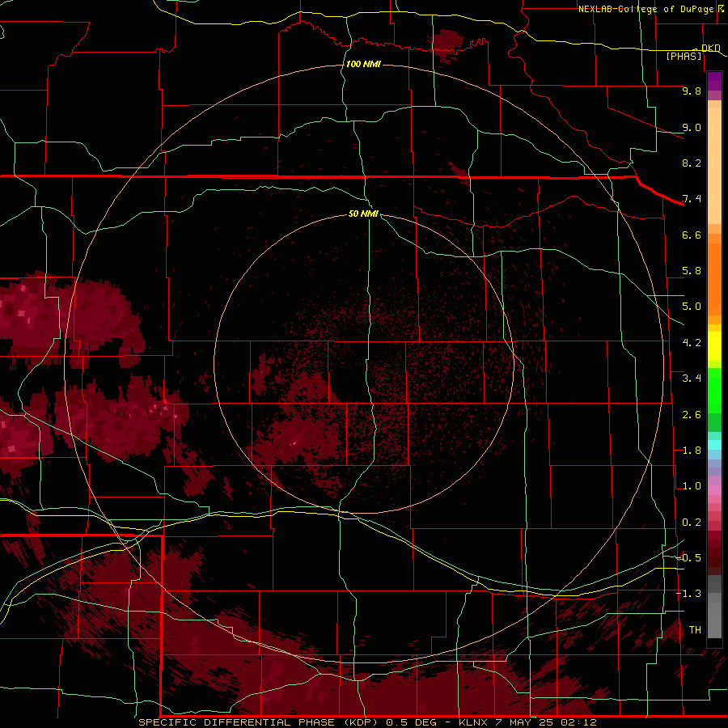The width and height of the screenshot is (728, 728).
Task: Pick the orange color bar segment
Action: click(714, 279)
